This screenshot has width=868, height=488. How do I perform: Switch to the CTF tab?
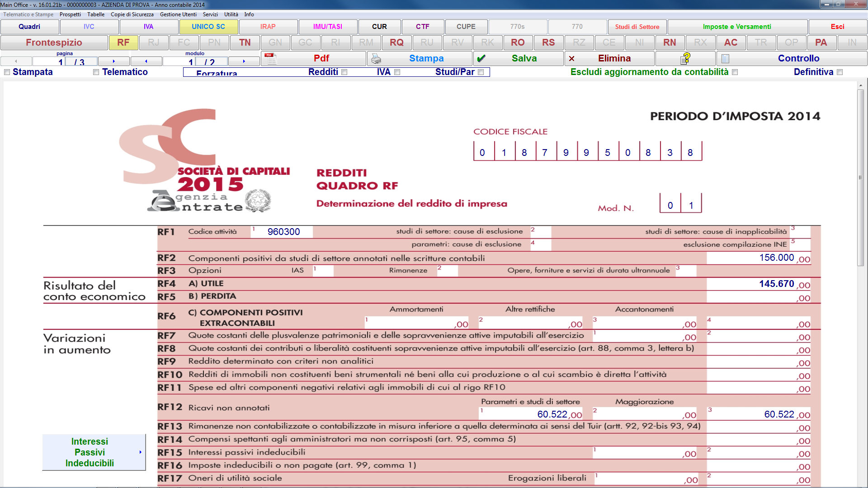click(423, 27)
